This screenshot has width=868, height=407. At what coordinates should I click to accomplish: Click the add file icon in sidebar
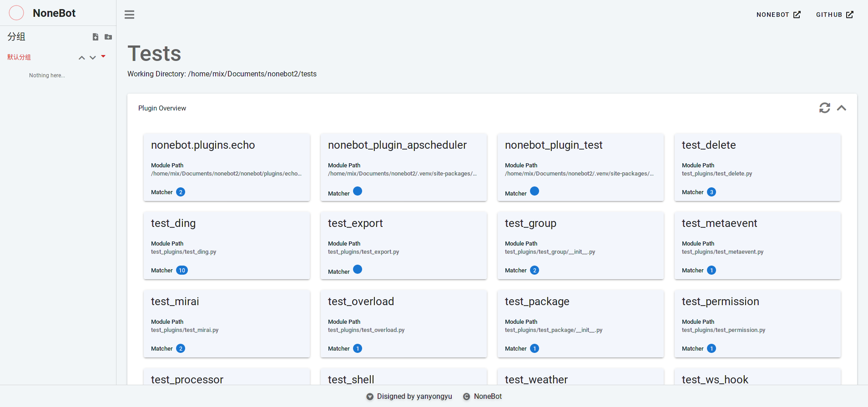coord(96,37)
